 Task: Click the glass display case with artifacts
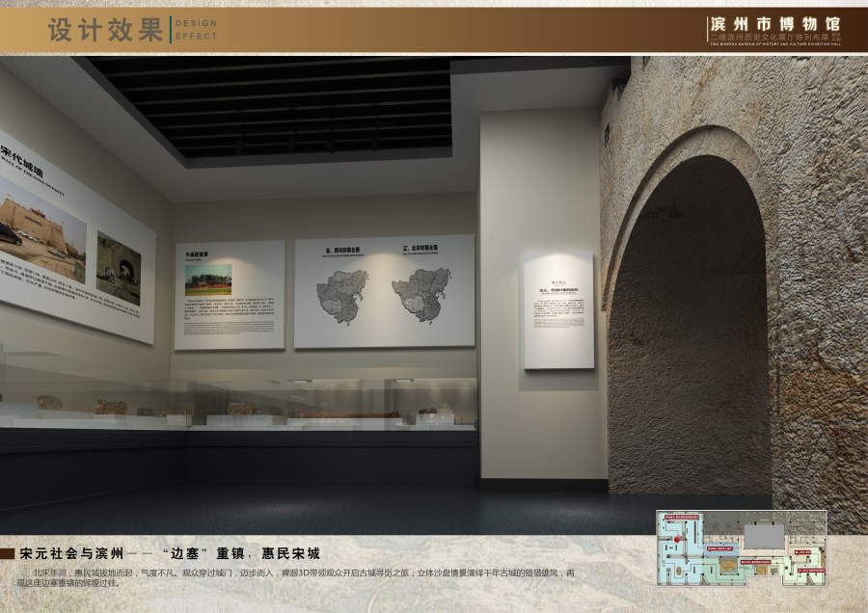coord(241,405)
